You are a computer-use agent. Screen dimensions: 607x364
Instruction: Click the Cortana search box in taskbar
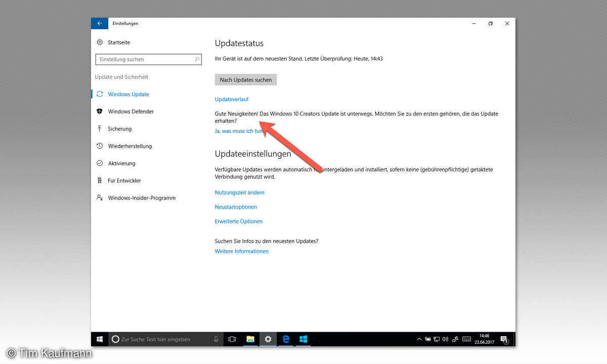click(x=166, y=339)
